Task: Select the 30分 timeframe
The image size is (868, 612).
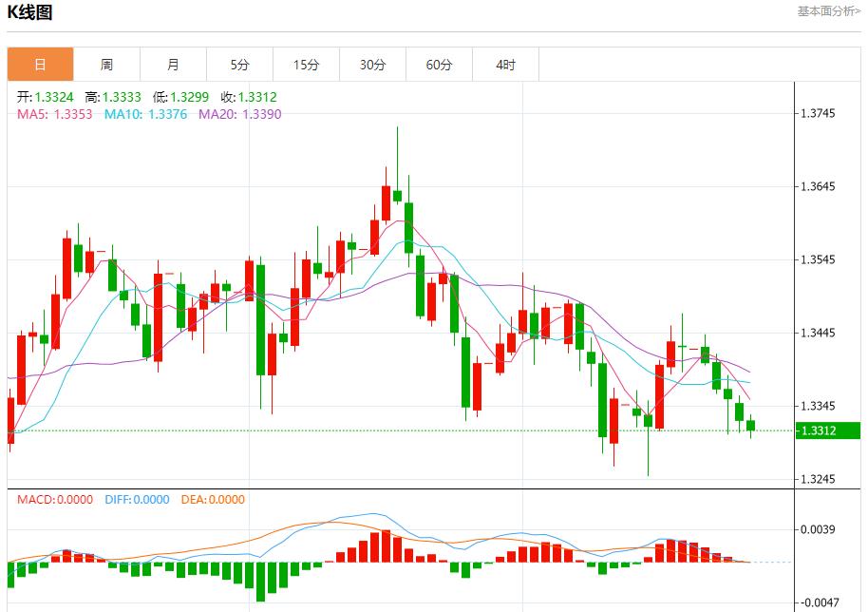Action: click(x=372, y=64)
